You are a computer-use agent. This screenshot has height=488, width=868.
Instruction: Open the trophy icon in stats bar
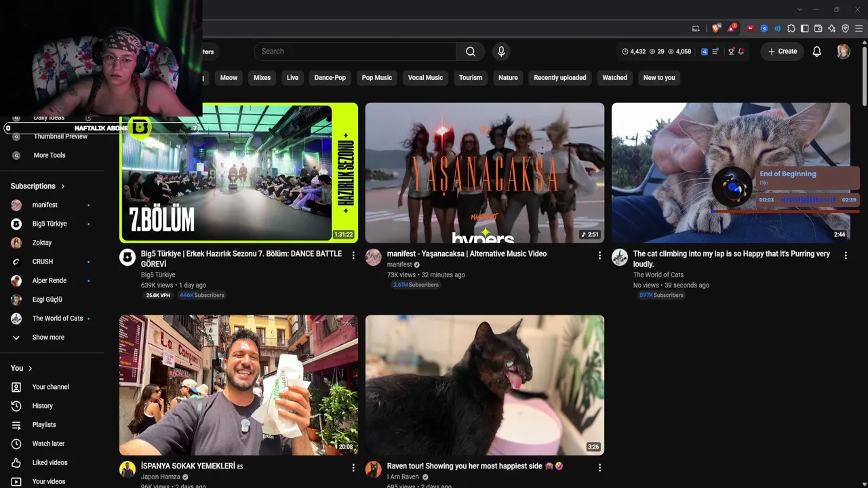pyautogui.click(x=731, y=52)
